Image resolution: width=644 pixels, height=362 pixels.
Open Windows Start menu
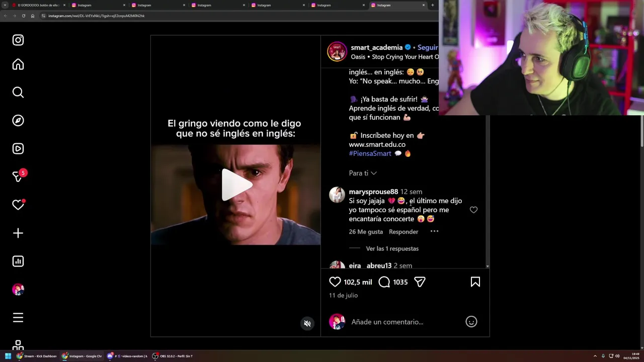[x=8, y=356]
